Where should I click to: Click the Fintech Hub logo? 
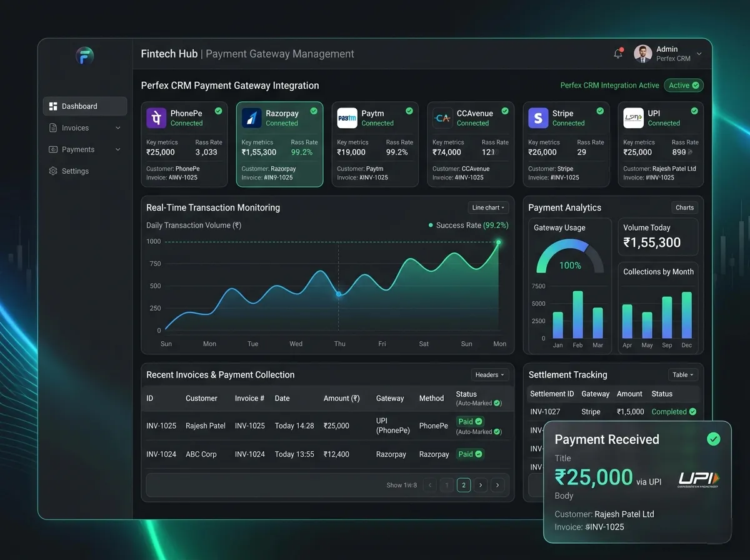(x=86, y=56)
